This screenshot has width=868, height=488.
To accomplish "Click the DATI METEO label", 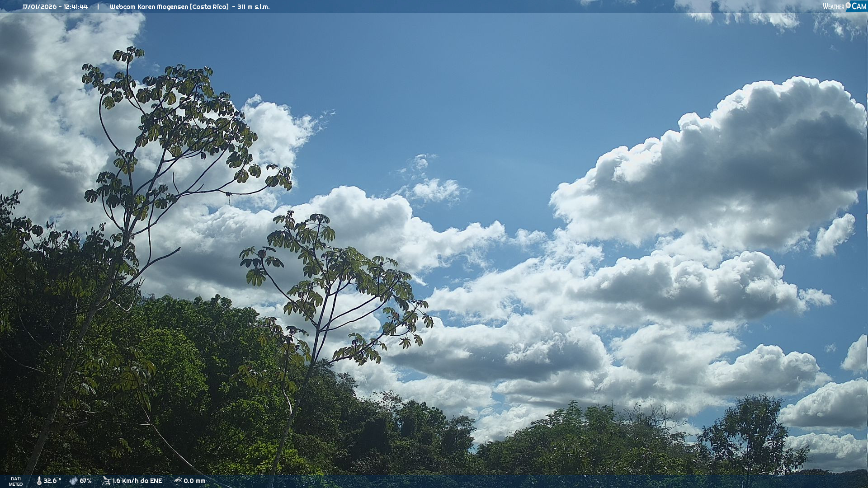I will (x=16, y=481).
